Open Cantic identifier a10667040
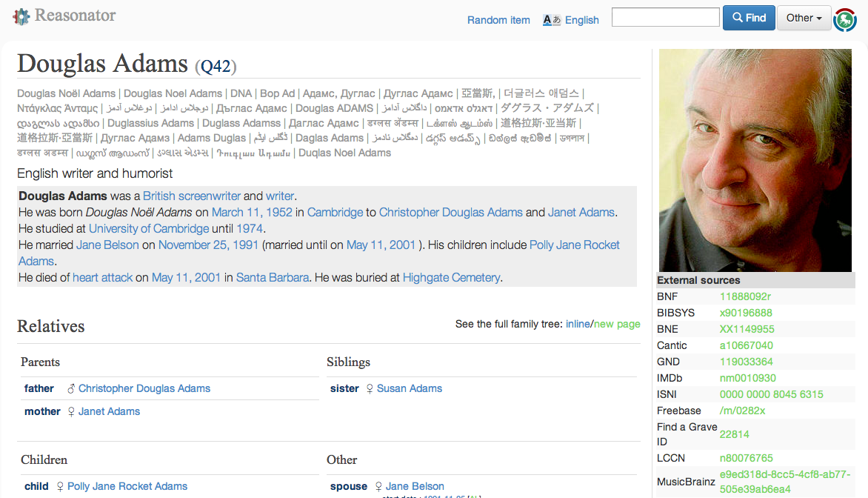 click(x=747, y=345)
